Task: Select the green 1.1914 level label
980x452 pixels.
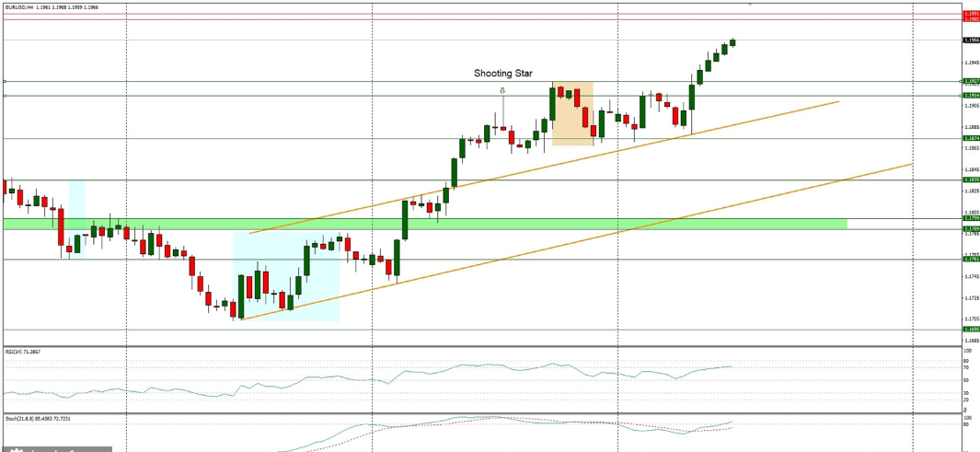Action: coord(971,96)
